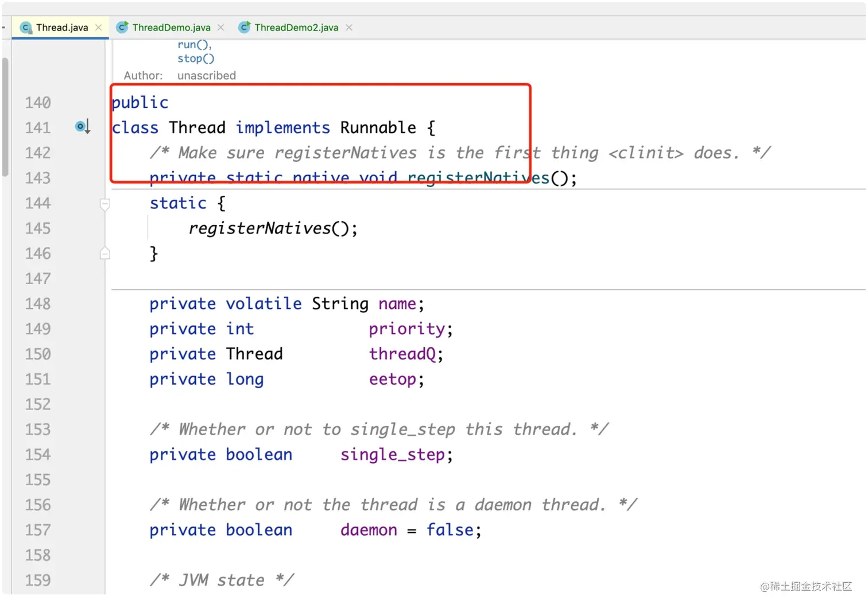Click the class icon on the ThreadDemo2.java tab
Image resolution: width=868 pixels, height=608 pixels.
tap(245, 28)
